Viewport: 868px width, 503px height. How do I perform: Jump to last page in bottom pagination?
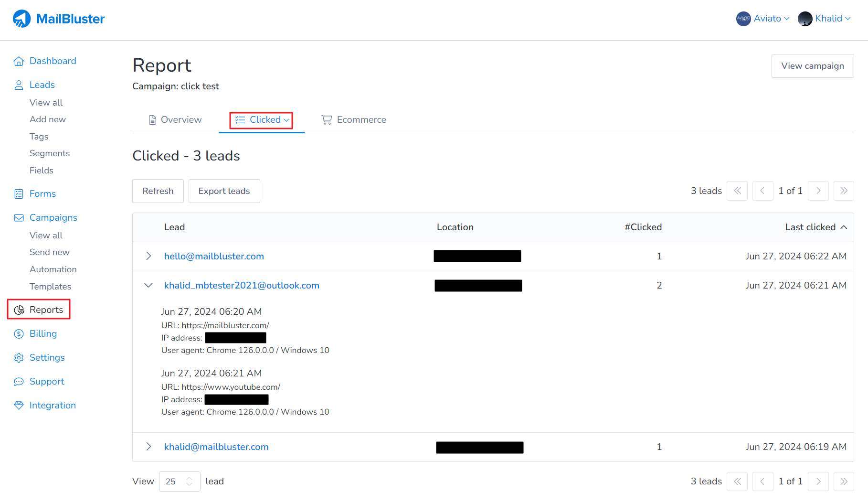[844, 481]
